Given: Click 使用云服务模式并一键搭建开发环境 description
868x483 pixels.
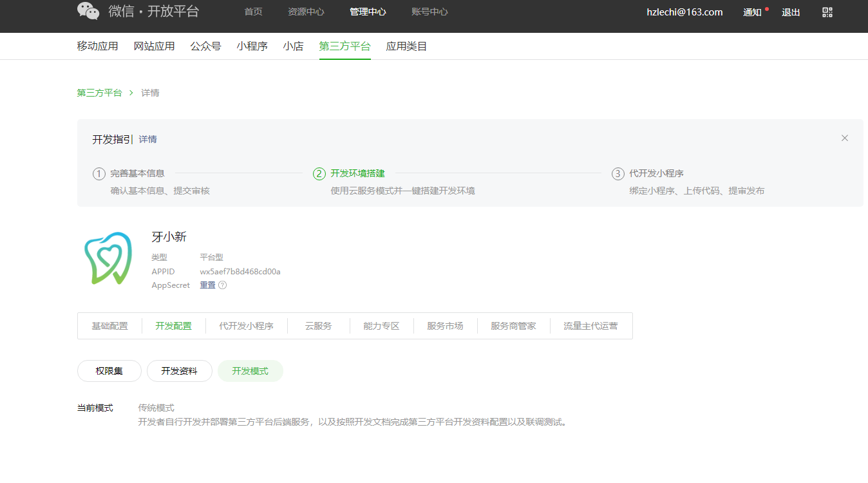Looking at the screenshot, I should pos(403,191).
